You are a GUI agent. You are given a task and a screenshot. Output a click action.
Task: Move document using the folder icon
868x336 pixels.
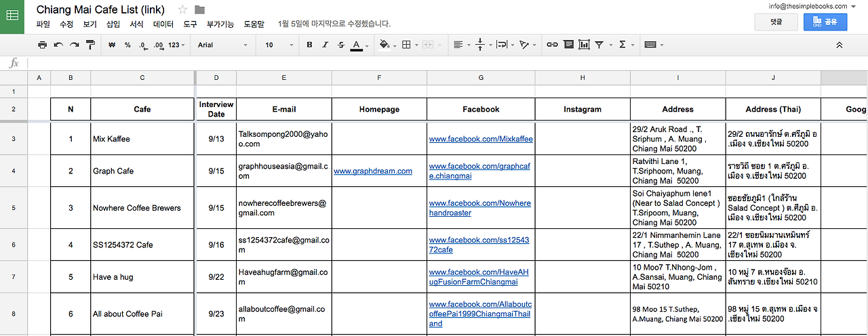coord(199,9)
